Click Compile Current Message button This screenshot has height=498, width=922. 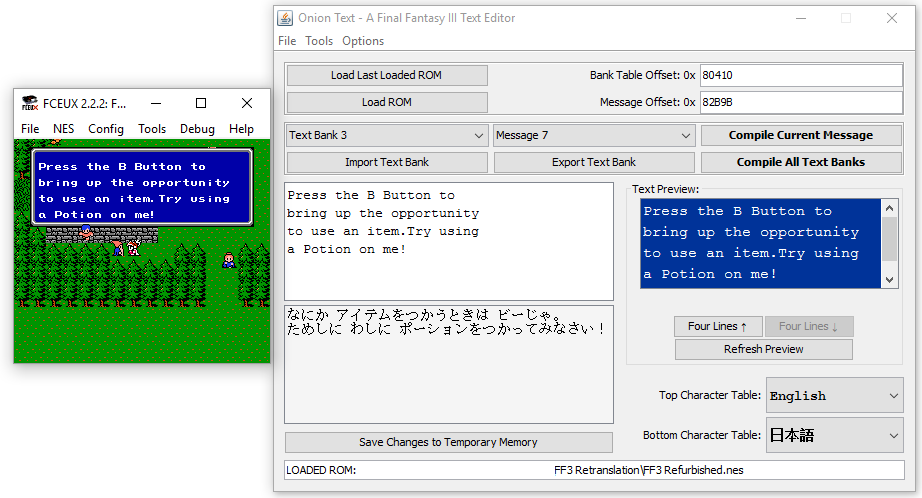pyautogui.click(x=801, y=135)
